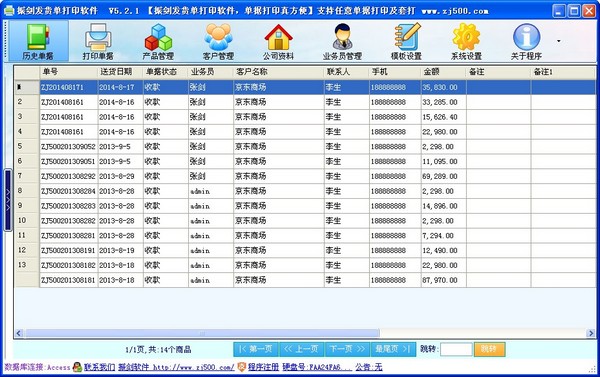Screen dimensions: 600x377
Task: Open 客户管理 customer management
Action: coord(218,41)
